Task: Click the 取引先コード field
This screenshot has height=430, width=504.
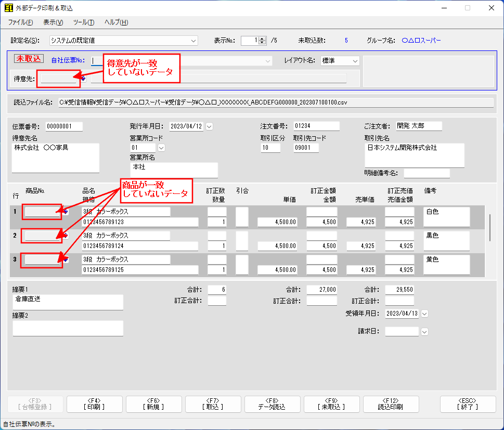Action: 306,148
